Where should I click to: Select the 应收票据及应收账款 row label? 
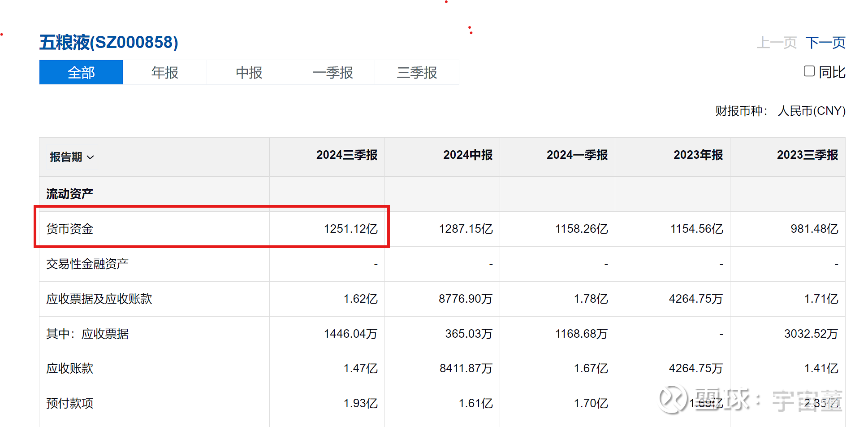point(99,299)
